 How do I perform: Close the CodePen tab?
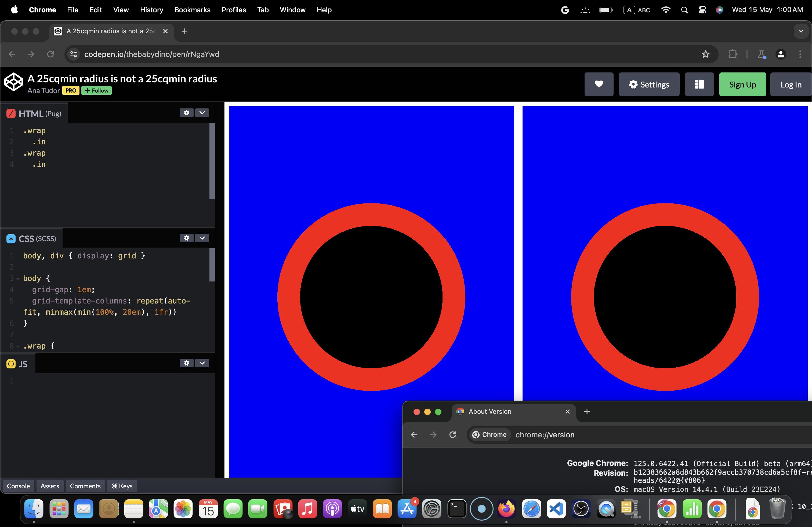[x=165, y=31]
